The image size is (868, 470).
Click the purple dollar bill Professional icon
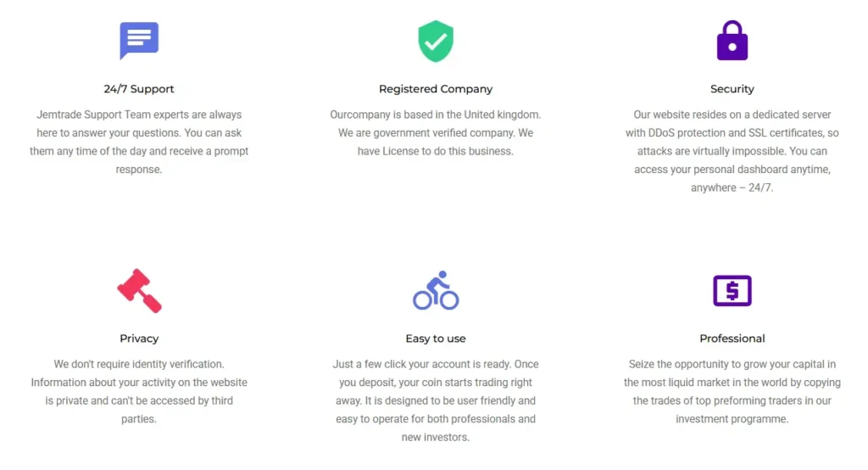click(732, 291)
